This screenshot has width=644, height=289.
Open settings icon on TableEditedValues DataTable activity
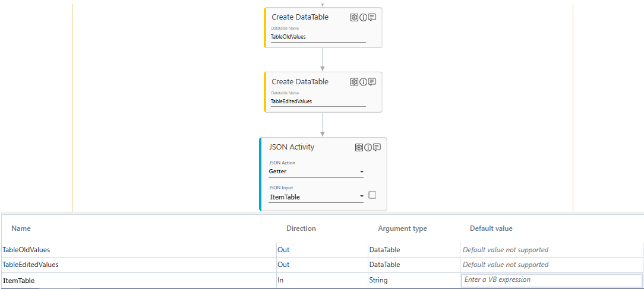click(x=354, y=82)
